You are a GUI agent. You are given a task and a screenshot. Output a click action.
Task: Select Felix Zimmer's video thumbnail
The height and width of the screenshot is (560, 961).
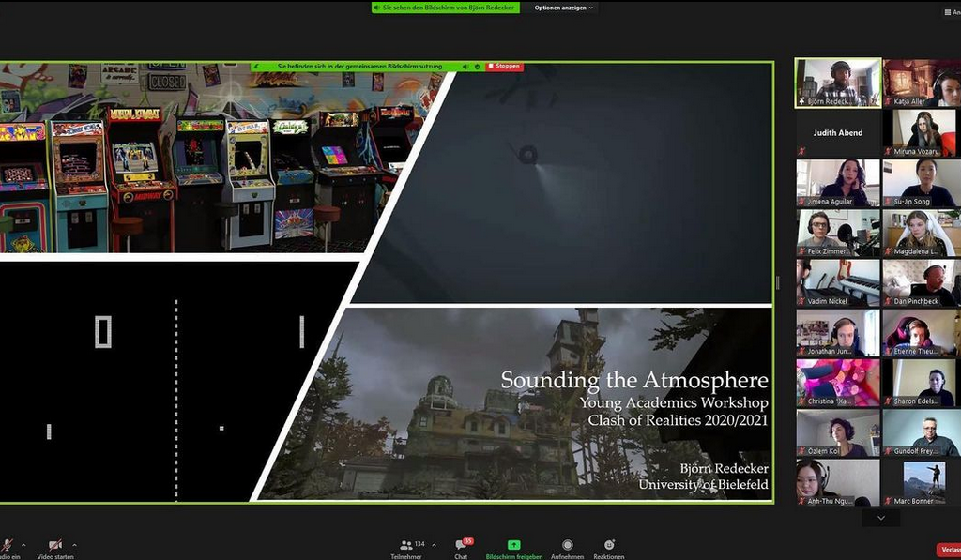pyautogui.click(x=838, y=233)
